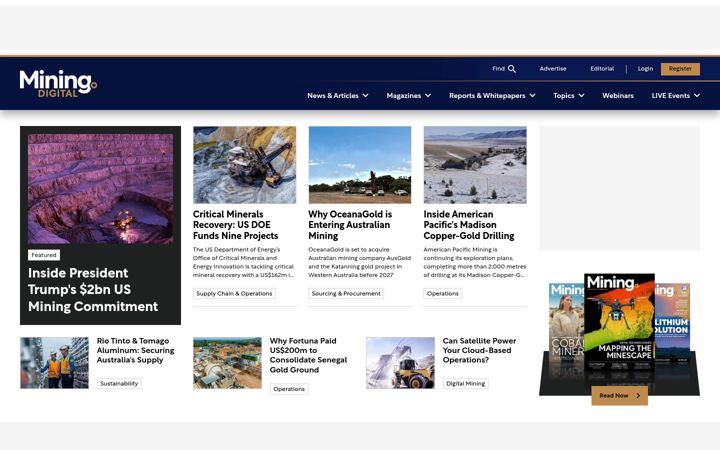Screen dimensions: 720x450
Task: Open Rio Tinto & Tomago Aluminum headline
Action: coord(135,350)
